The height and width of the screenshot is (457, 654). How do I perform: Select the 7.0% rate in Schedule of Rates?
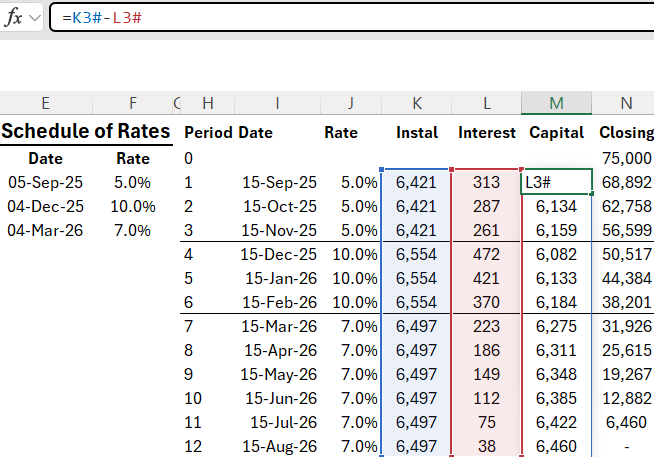133,231
